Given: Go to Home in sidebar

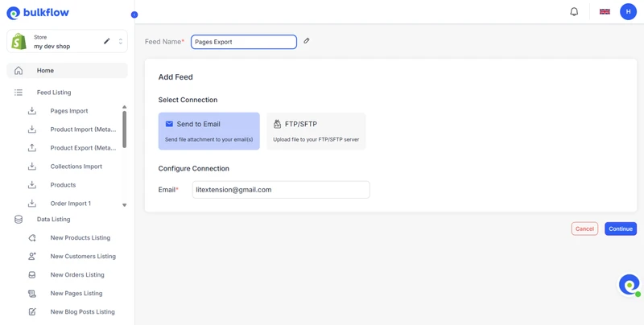Looking at the screenshot, I should pyautogui.click(x=67, y=71).
